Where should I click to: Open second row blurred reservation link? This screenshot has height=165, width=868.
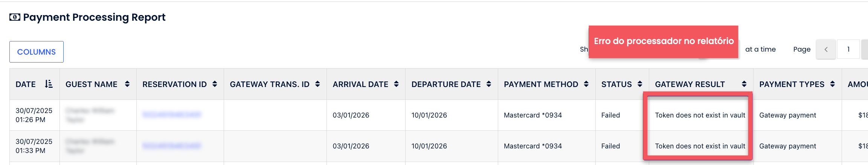(172, 145)
